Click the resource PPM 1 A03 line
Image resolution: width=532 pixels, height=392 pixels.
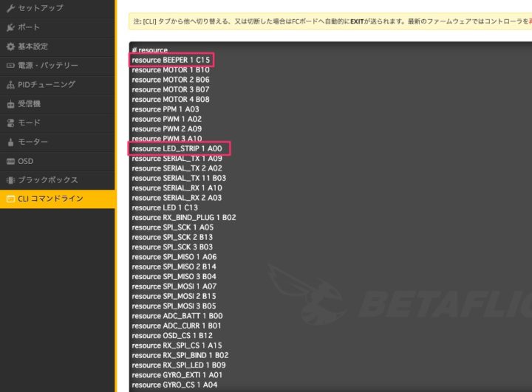166,109
